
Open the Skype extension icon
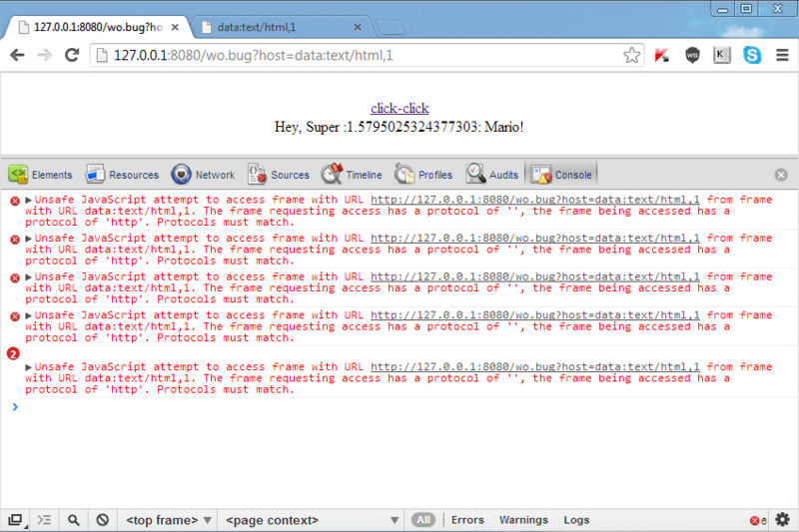point(752,55)
